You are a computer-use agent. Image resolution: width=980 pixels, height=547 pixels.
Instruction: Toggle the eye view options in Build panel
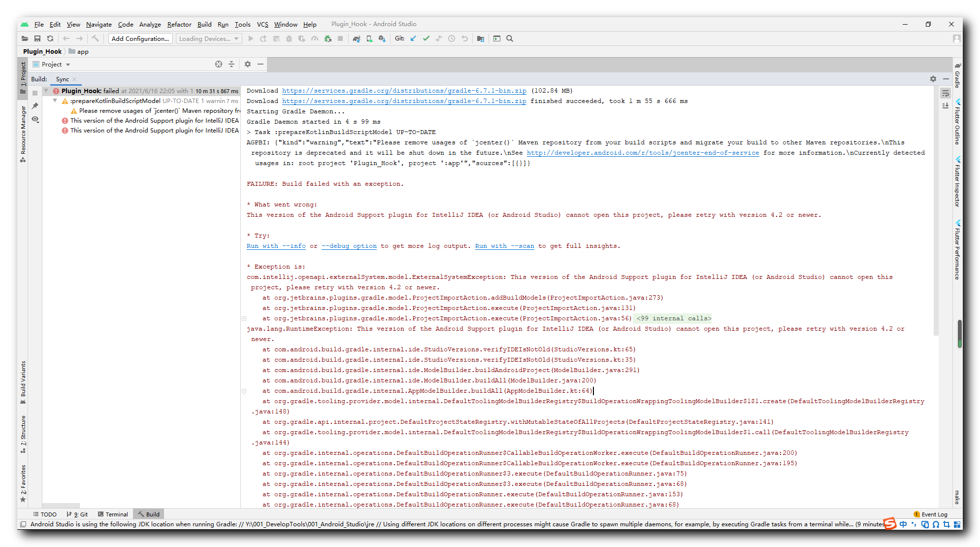[x=35, y=119]
